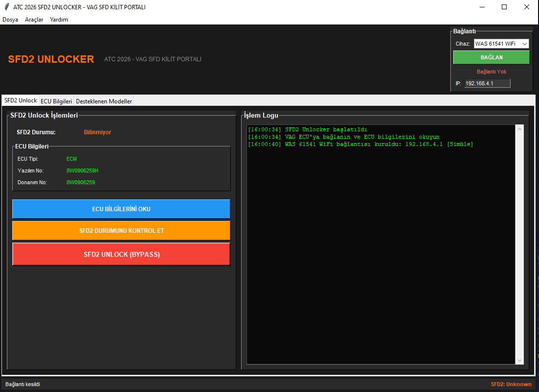Viewport: 539px width, 392px height.
Task: Click the feather app icon in title bar
Action: [6, 7]
